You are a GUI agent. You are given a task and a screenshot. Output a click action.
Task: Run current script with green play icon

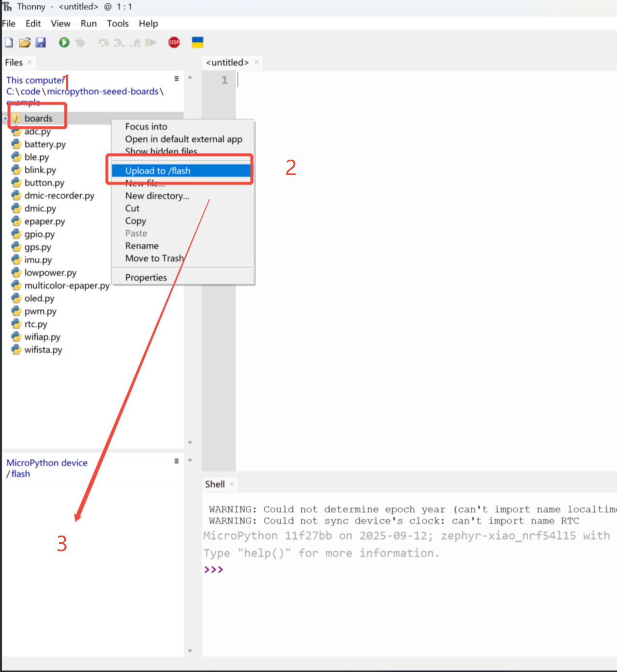[x=64, y=43]
